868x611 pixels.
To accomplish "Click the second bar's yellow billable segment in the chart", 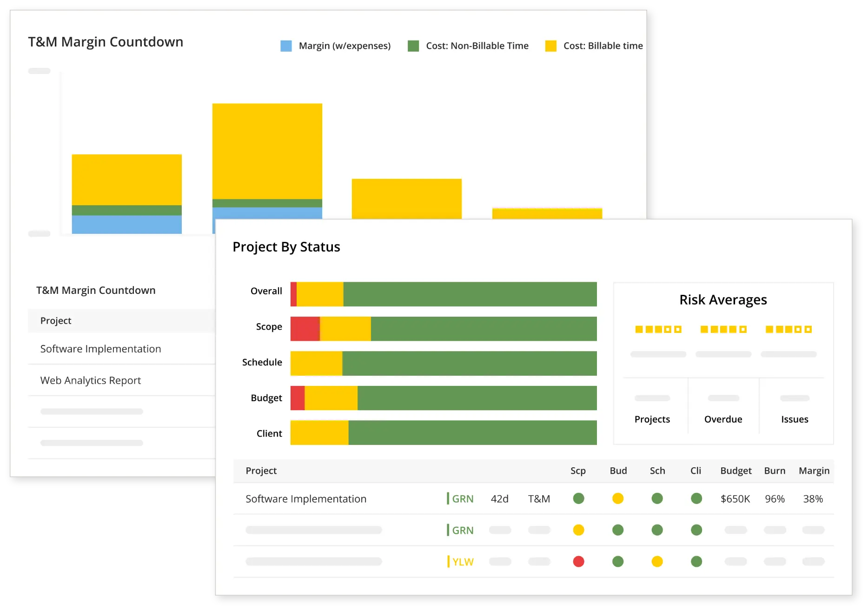I will (x=267, y=151).
